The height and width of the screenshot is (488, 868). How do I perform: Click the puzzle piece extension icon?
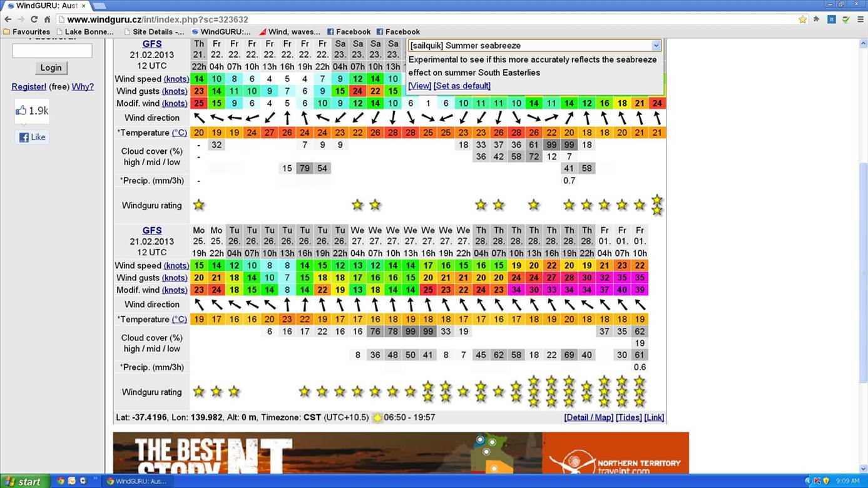pos(817,19)
